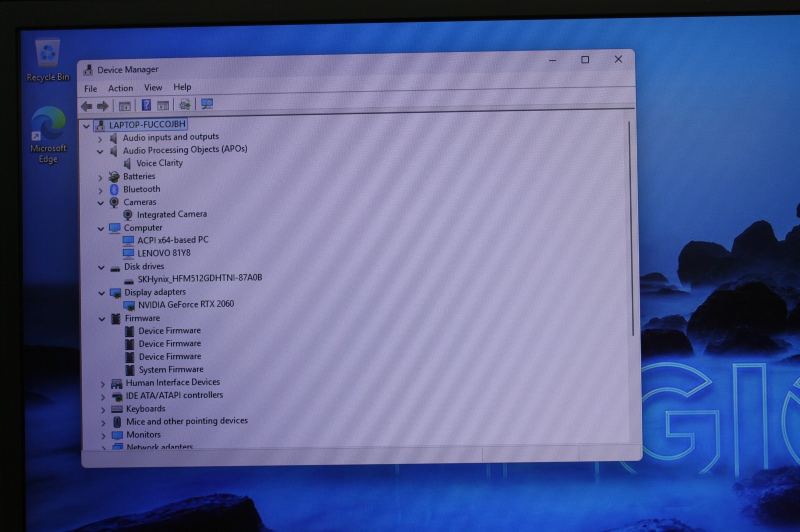Click the Device Manager title bar icon
Screen dimensions: 800x532
88,70
